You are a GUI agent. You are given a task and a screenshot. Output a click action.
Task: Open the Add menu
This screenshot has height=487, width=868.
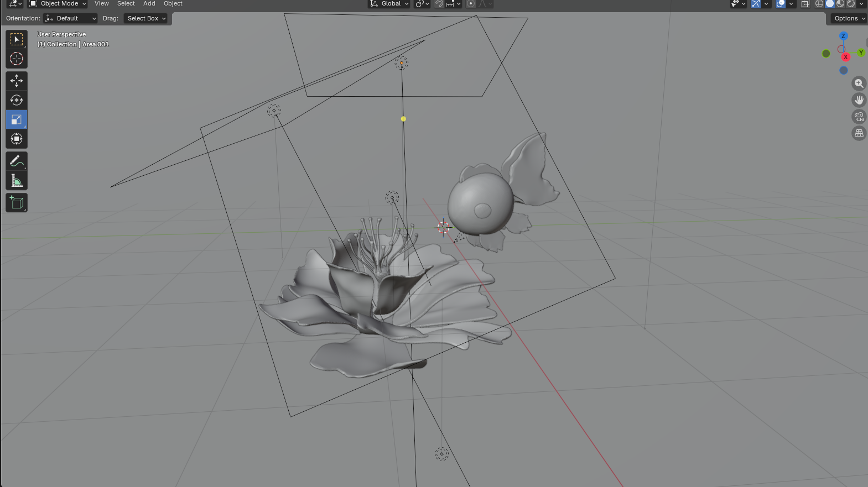149,4
